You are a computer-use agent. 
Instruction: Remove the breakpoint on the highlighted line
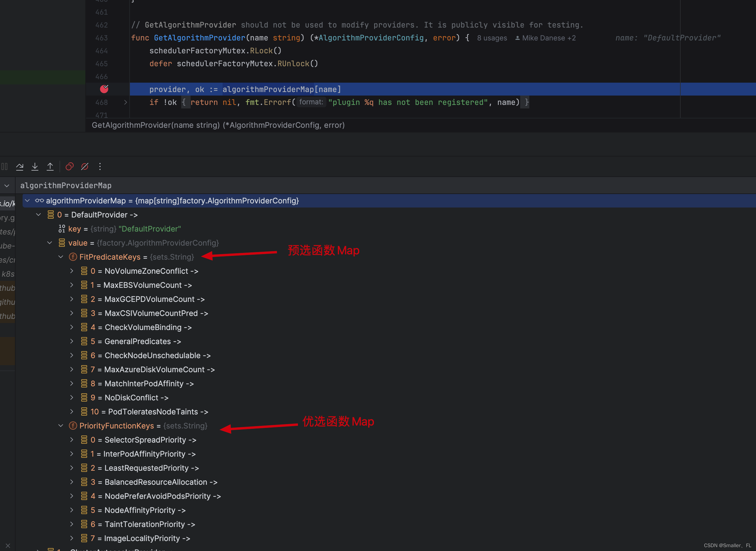(104, 89)
